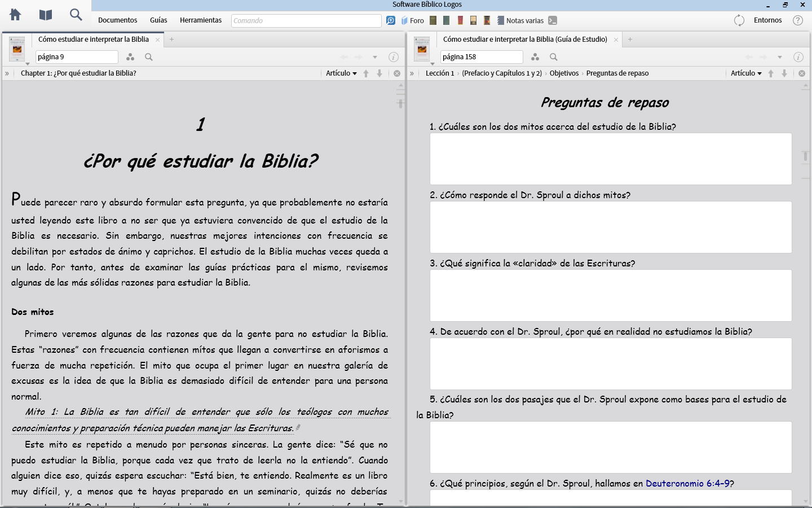Open the Entornos layouts menu

click(x=768, y=20)
